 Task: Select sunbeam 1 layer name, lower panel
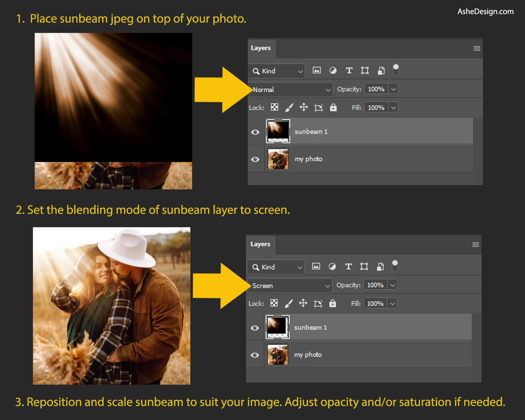(x=310, y=328)
